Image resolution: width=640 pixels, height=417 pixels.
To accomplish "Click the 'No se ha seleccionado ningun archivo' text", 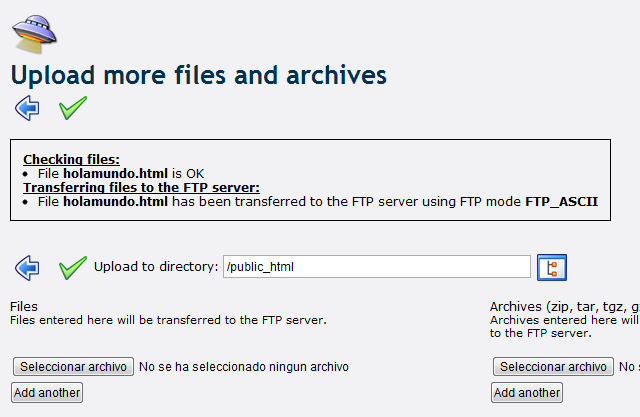I will (x=243, y=367).
